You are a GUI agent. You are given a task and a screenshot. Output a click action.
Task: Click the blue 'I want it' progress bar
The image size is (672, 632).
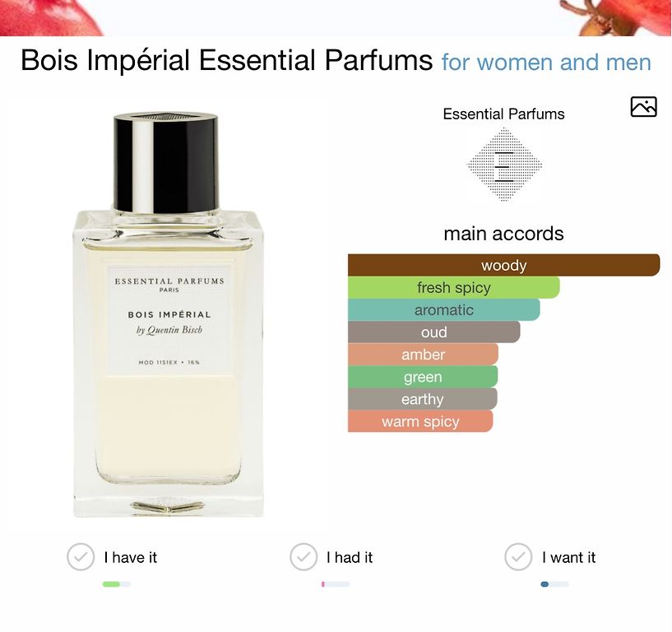(554, 584)
